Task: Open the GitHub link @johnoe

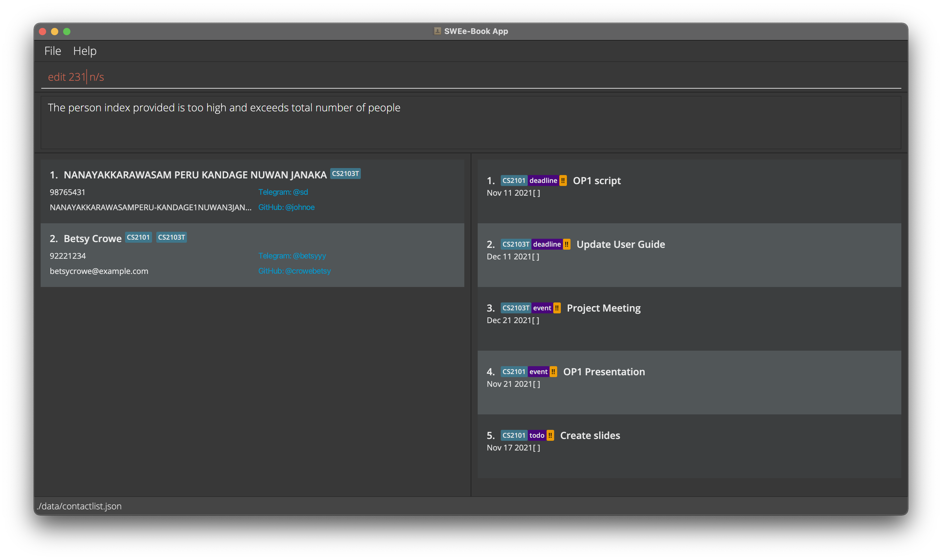Action: click(x=286, y=207)
